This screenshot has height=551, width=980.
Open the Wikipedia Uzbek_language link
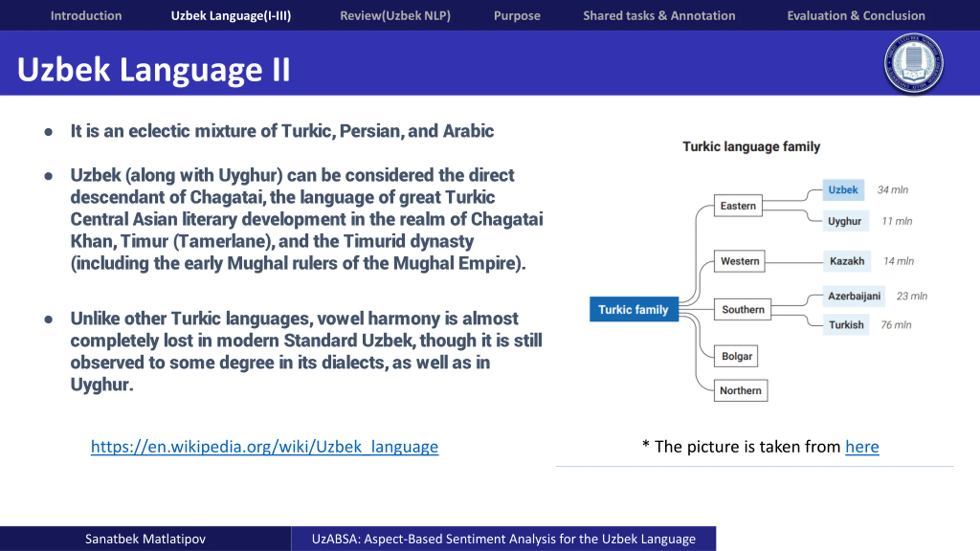click(265, 447)
